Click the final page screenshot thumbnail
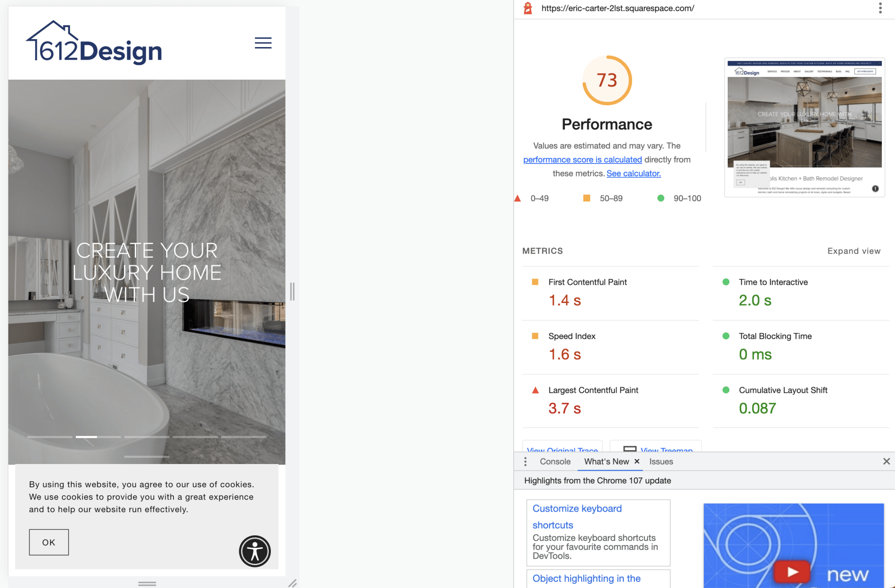 point(804,127)
